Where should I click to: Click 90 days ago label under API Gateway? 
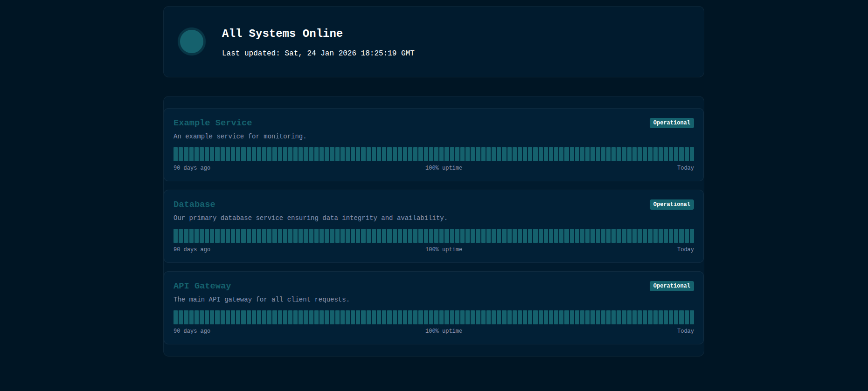(x=192, y=331)
